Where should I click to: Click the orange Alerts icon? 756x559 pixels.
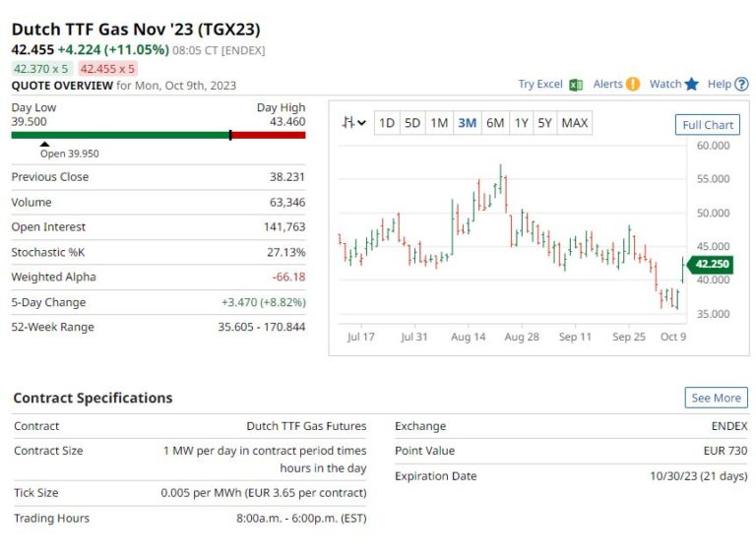tap(633, 85)
